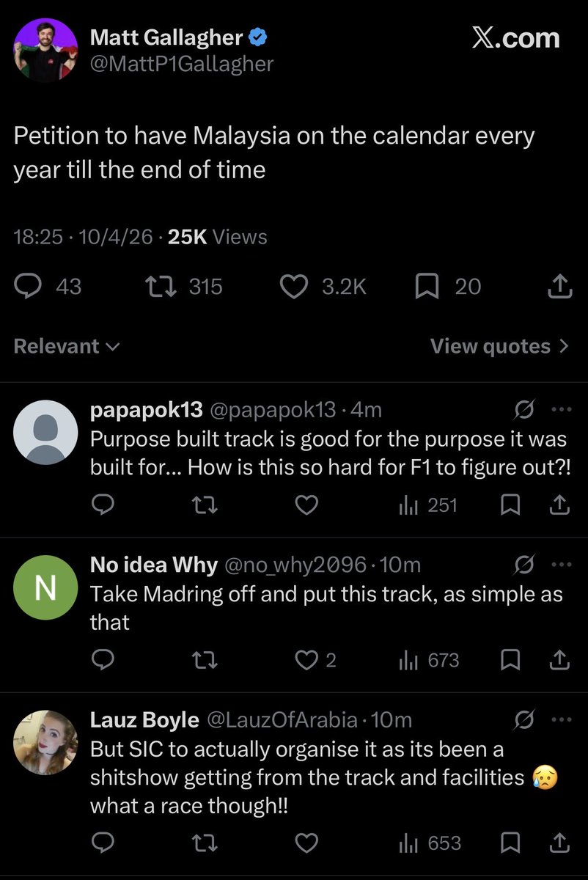Open Lauz Boyle's profile avatar
Screen dimensions: 588x880
[x=45, y=742]
